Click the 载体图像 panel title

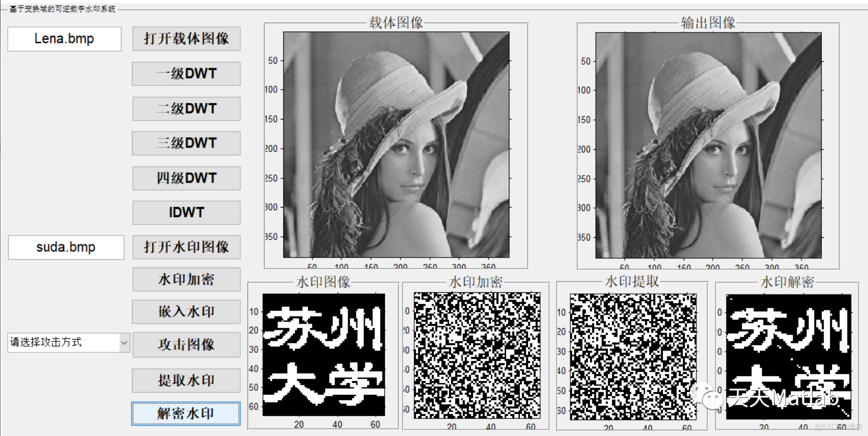(x=396, y=23)
